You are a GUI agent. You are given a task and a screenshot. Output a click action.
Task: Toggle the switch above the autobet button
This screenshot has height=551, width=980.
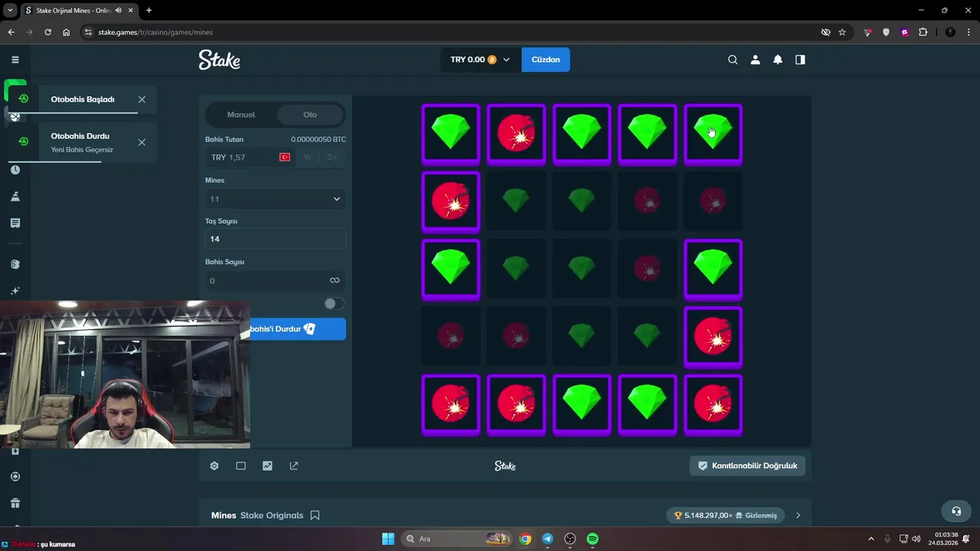[x=334, y=304]
